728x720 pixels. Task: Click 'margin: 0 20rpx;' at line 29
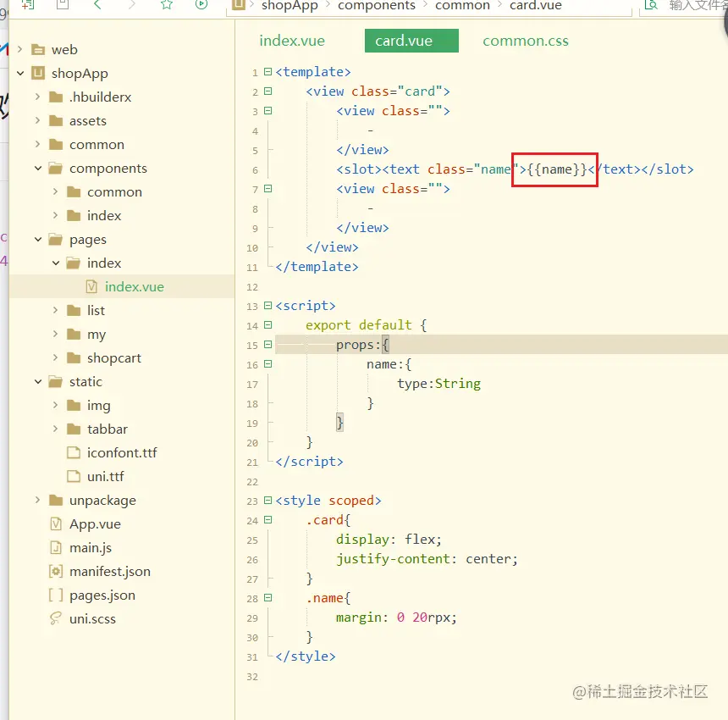coord(396,618)
